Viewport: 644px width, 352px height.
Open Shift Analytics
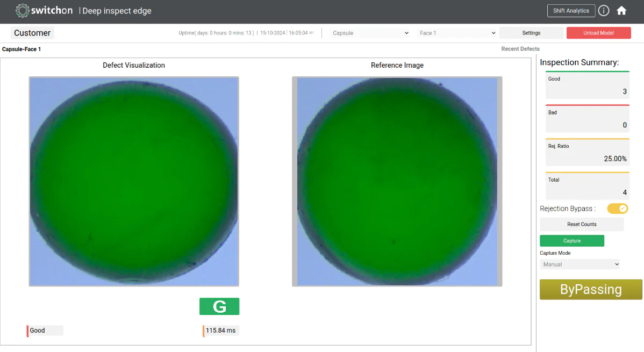pos(571,10)
